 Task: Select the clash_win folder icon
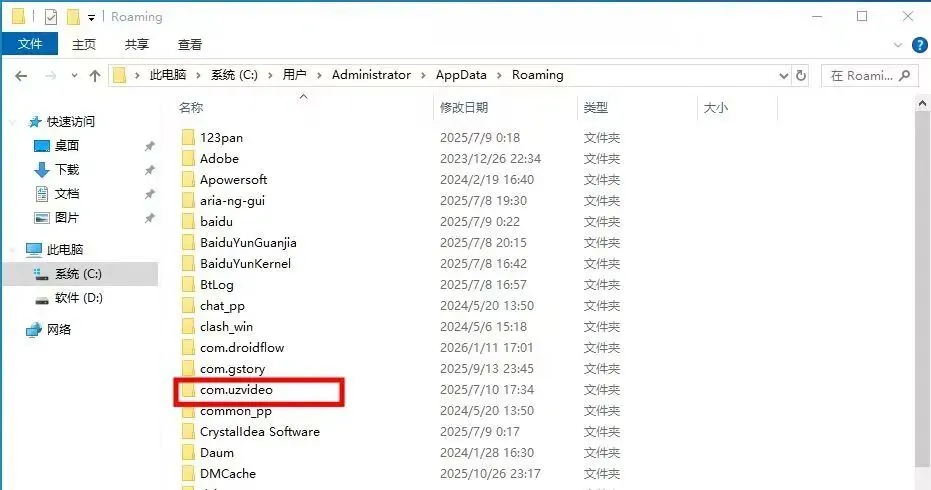pyautogui.click(x=188, y=327)
